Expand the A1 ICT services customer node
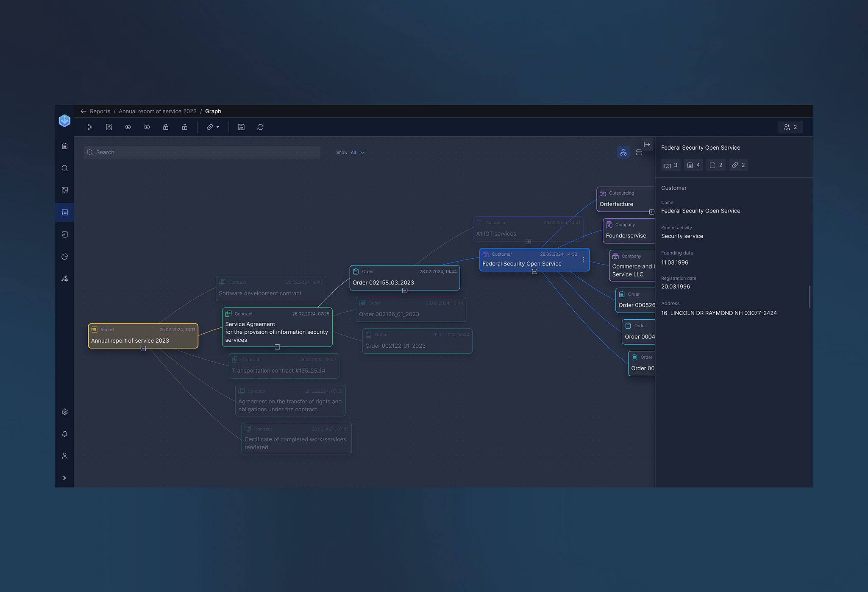Viewport: 868px width, 592px height. click(x=528, y=241)
